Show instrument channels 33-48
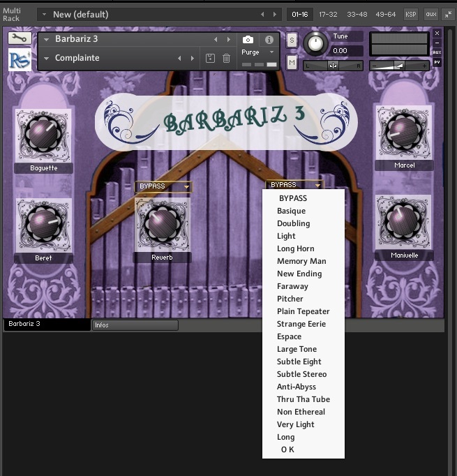Screen dimensions: 457x476 (x=357, y=14)
